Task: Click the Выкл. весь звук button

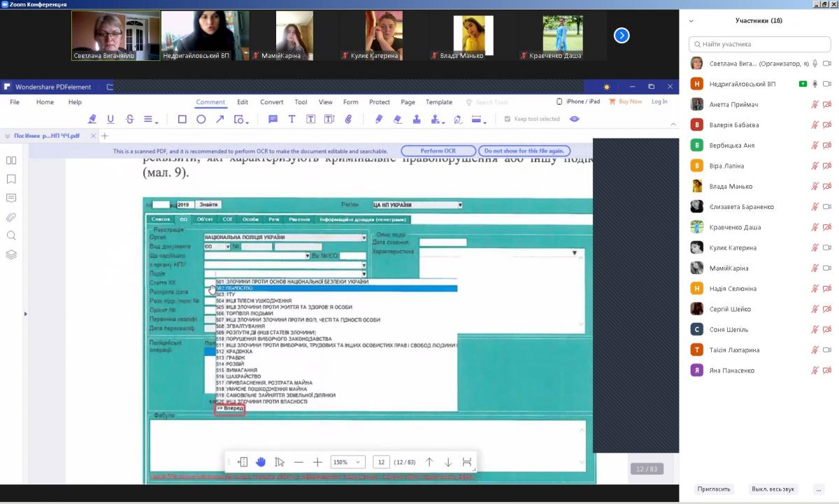Action: pyautogui.click(x=773, y=489)
